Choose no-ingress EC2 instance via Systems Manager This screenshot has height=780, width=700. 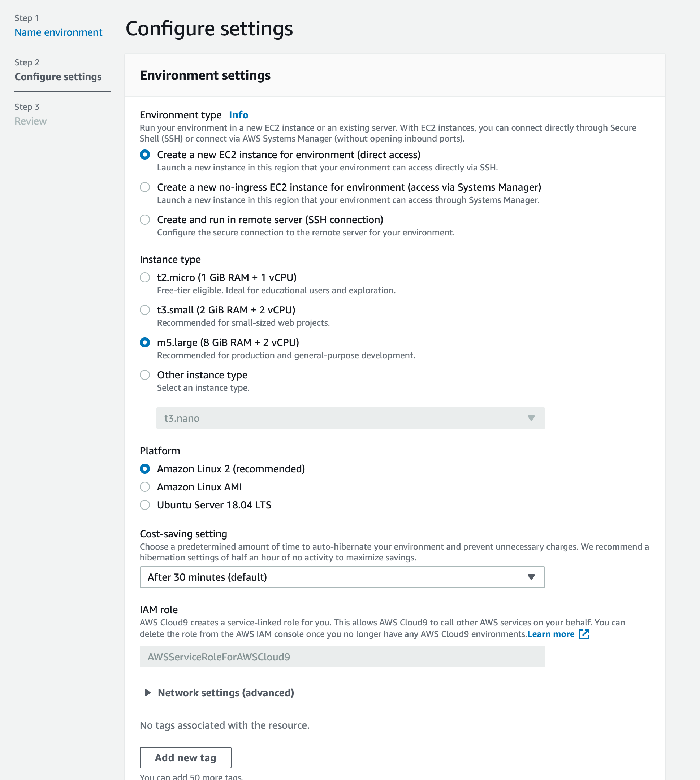tap(145, 187)
